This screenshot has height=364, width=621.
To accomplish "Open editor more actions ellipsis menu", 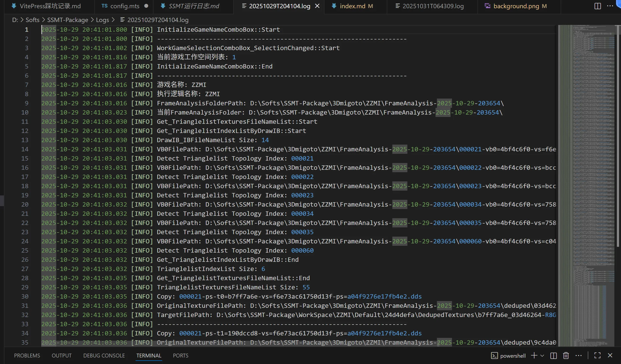I will [x=610, y=6].
